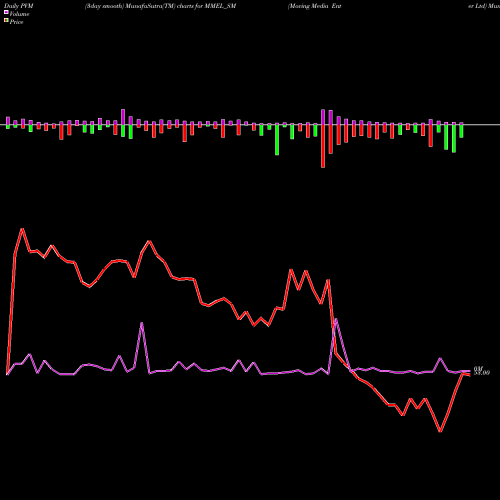Click the price value label at line end
This screenshot has width=500, height=500.
coord(482,373)
